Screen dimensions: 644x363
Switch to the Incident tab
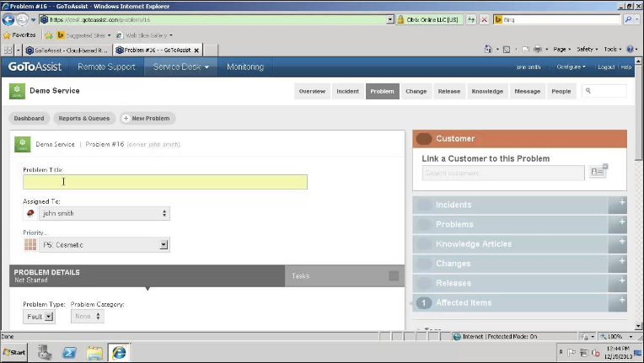pos(348,92)
